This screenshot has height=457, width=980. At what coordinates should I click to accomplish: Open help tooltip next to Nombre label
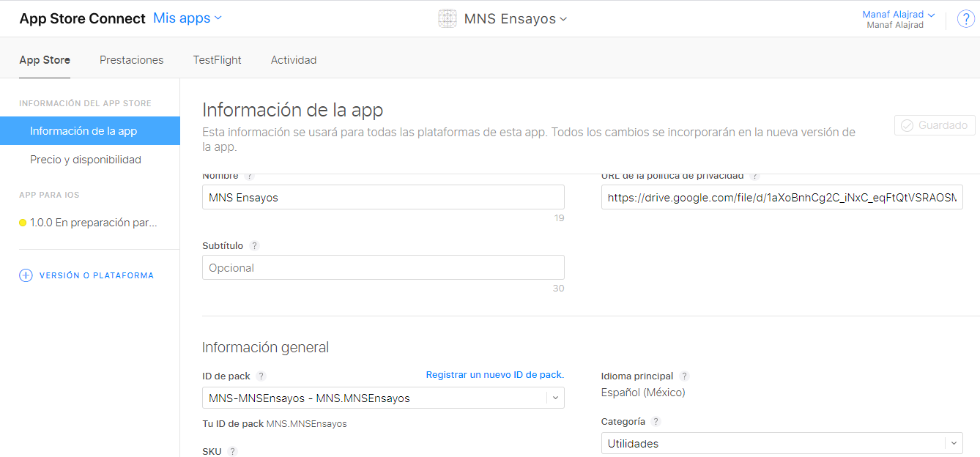tap(249, 177)
